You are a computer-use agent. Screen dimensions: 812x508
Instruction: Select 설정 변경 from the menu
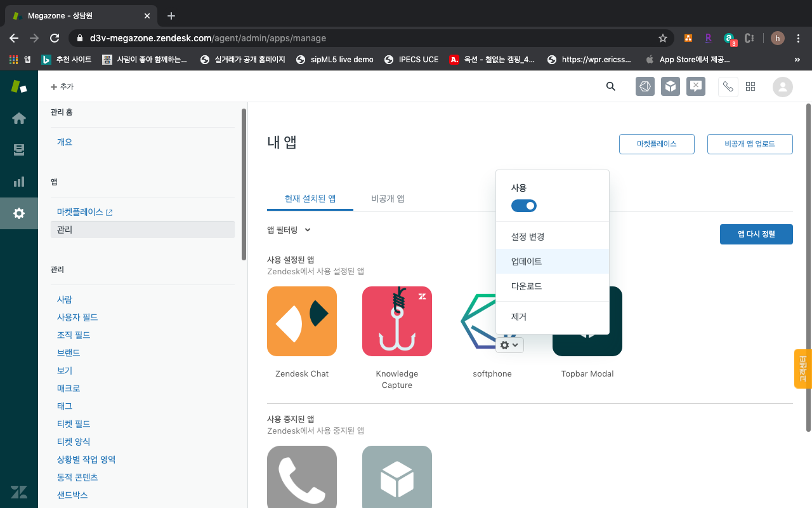pyautogui.click(x=553, y=236)
